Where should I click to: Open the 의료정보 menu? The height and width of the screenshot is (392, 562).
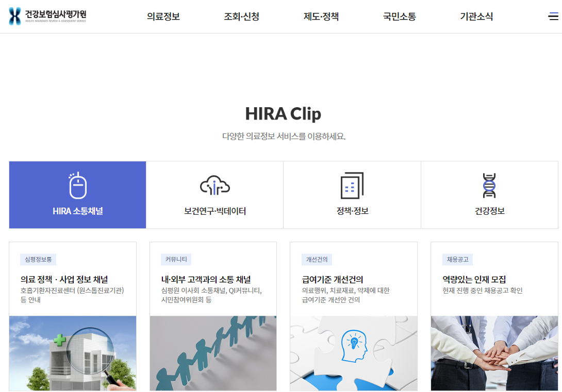(163, 16)
